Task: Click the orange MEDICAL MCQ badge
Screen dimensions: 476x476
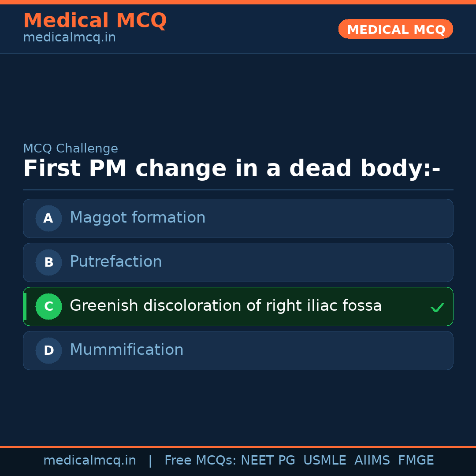Action: coord(396,29)
